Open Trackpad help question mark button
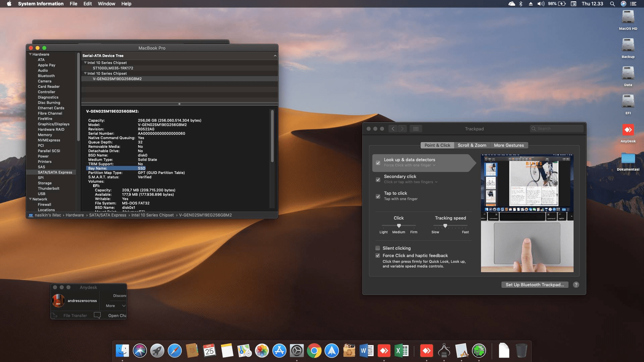 (576, 285)
